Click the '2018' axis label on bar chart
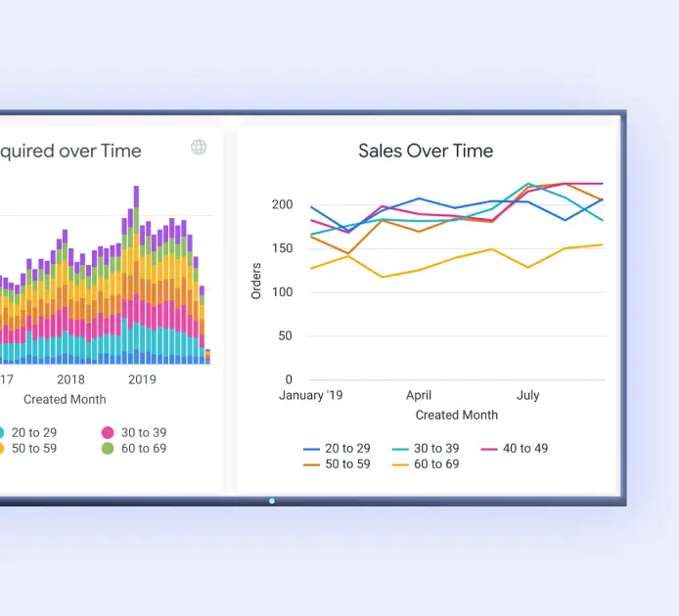 70,379
